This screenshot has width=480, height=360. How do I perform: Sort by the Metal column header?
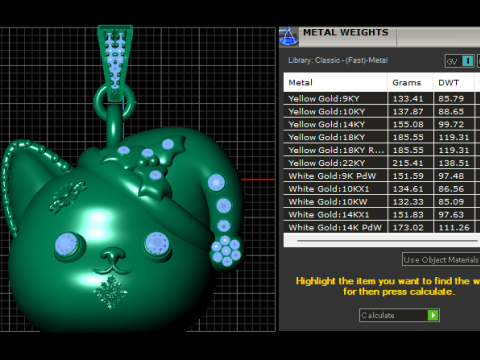pyautogui.click(x=335, y=82)
